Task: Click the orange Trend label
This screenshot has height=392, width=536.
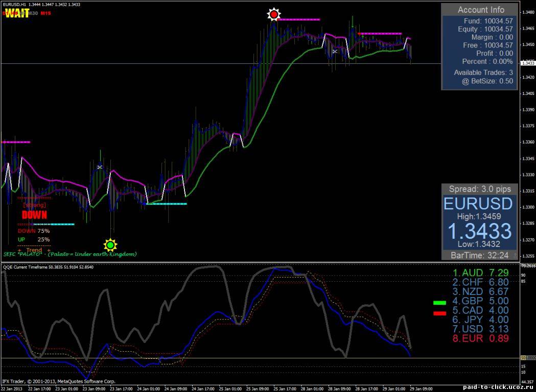Action: click(x=34, y=250)
